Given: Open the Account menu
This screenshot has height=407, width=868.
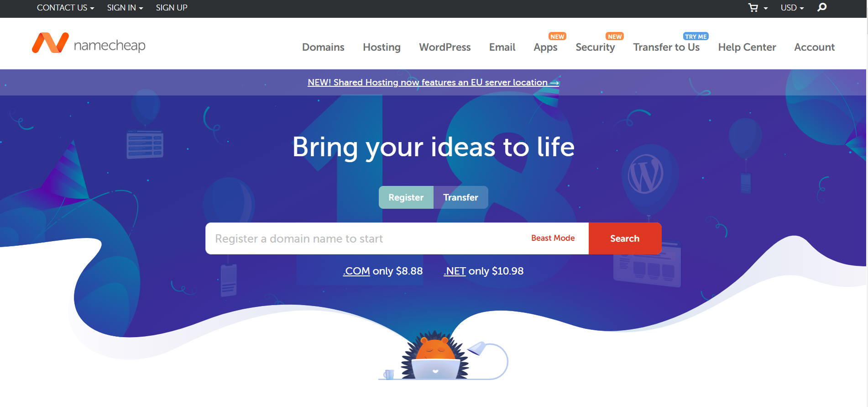Looking at the screenshot, I should click(814, 47).
